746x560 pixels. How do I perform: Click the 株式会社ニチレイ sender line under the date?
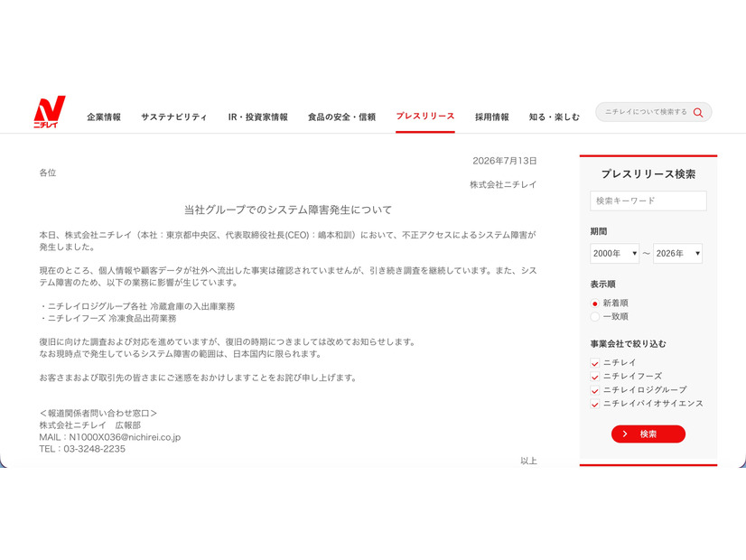tap(503, 184)
